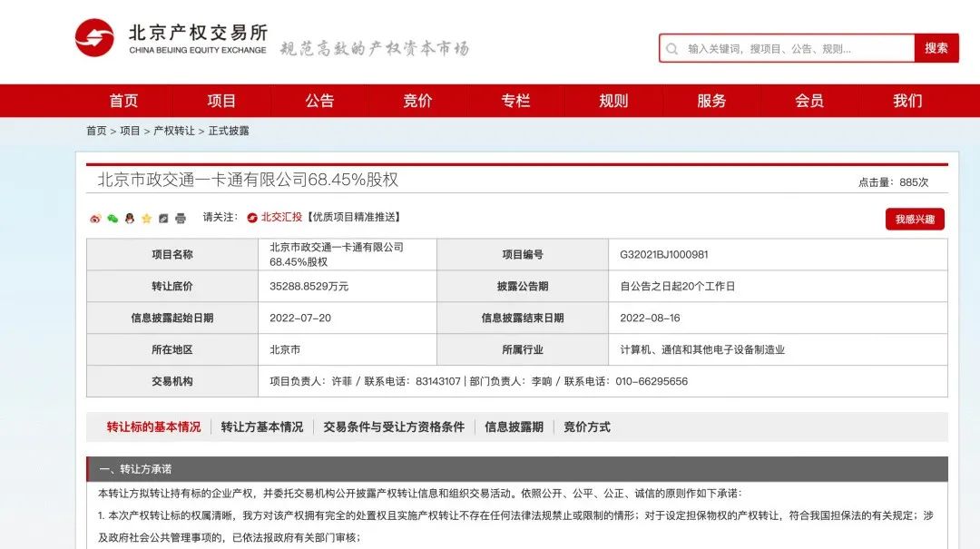Switch to the 竞价方式 tab
The width and height of the screenshot is (980, 549).
[x=587, y=427]
